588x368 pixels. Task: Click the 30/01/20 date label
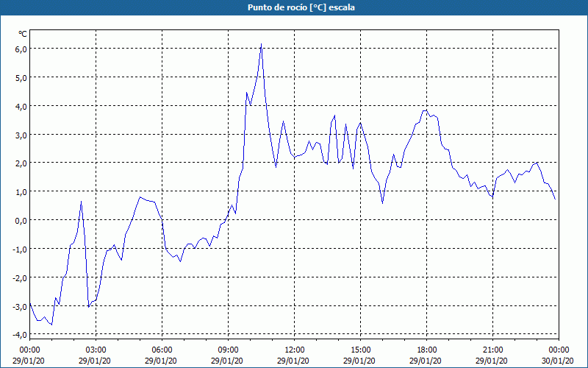(558, 361)
